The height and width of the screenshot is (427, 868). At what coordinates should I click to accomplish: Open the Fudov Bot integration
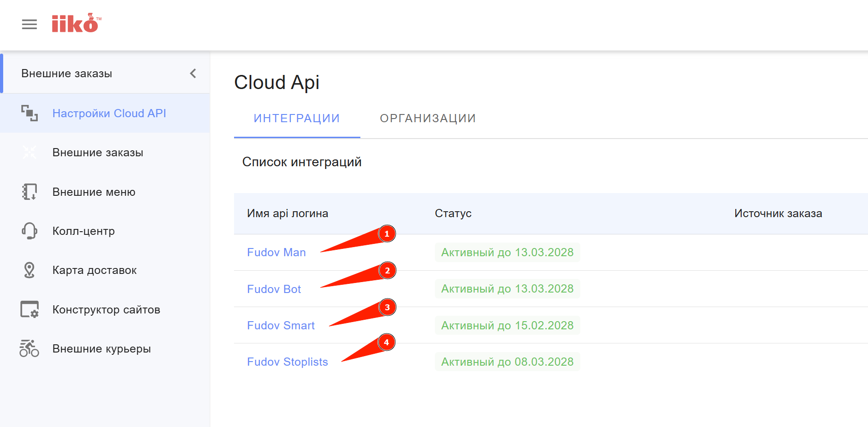[274, 289]
